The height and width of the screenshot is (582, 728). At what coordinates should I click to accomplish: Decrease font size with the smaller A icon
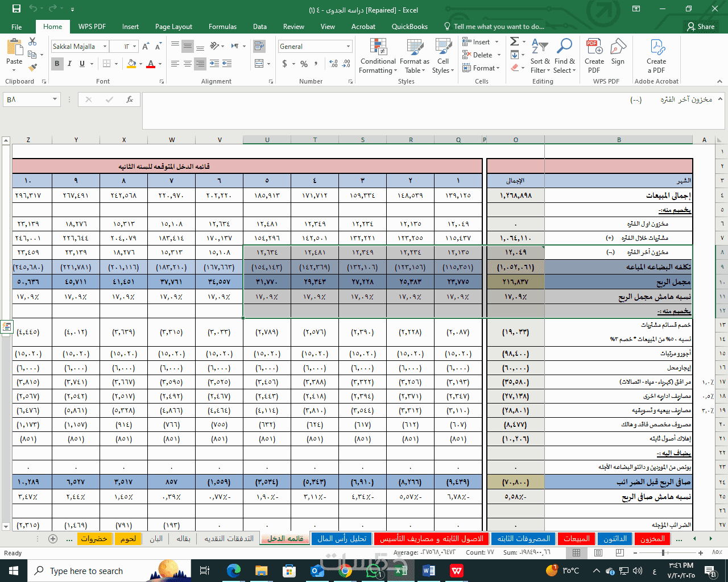(x=158, y=47)
